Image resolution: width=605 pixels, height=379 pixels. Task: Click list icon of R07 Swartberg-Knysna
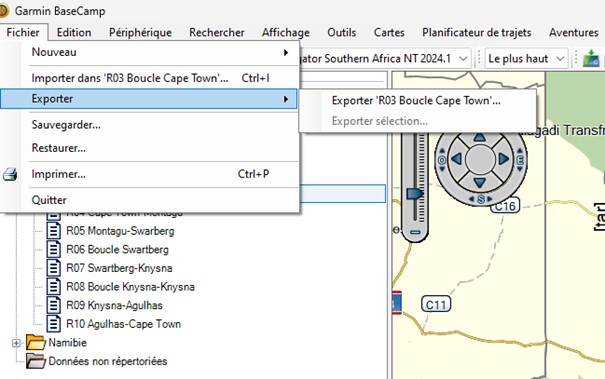[x=54, y=268]
